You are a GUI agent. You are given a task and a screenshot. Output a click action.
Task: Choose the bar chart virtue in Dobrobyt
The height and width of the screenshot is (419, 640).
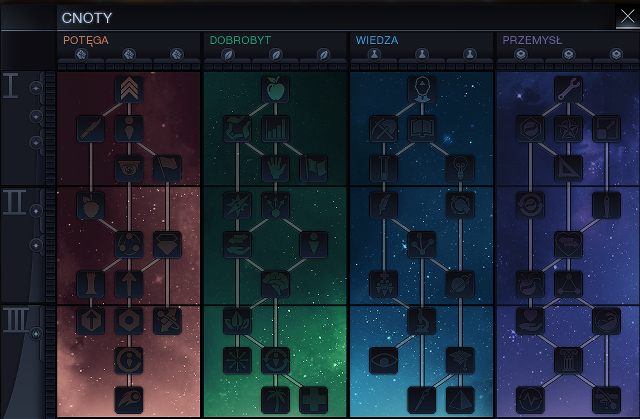point(275,128)
